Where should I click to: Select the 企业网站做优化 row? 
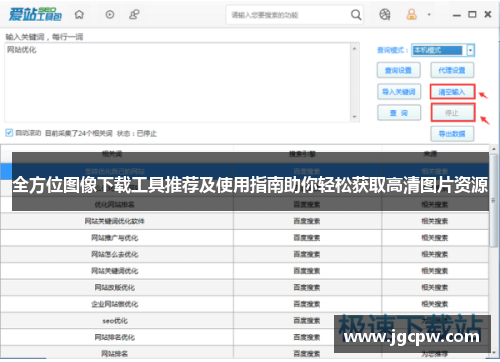point(245,304)
